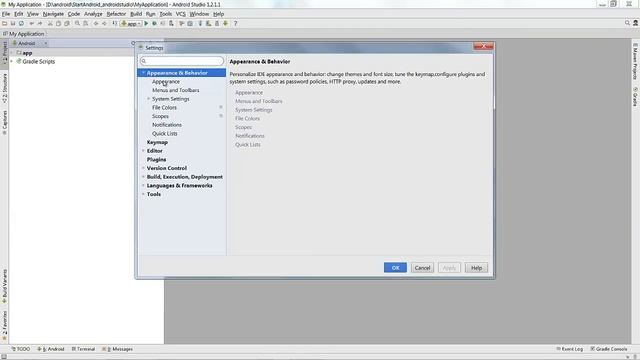Click the Cut scissors icon
The height and width of the screenshot is (360, 640).
pos(50,24)
